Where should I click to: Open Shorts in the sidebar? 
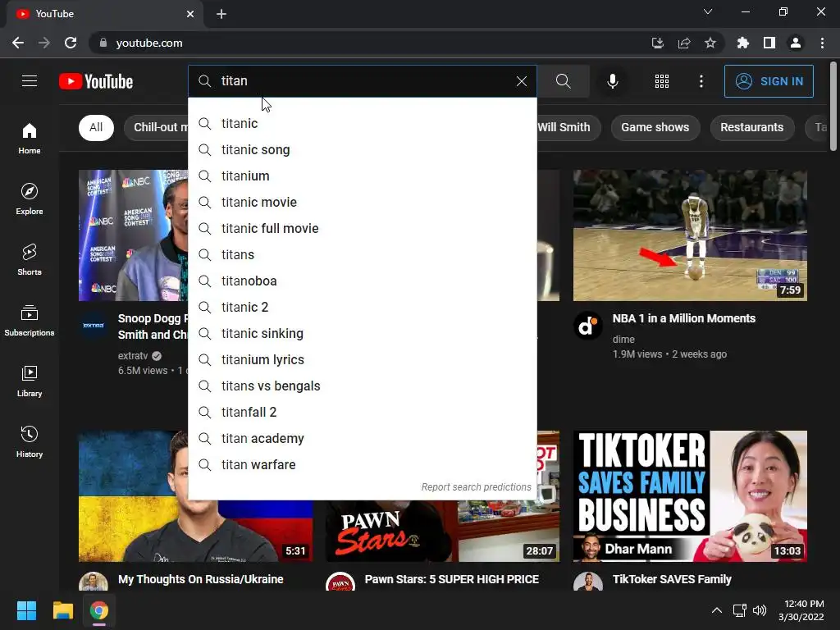click(x=30, y=260)
